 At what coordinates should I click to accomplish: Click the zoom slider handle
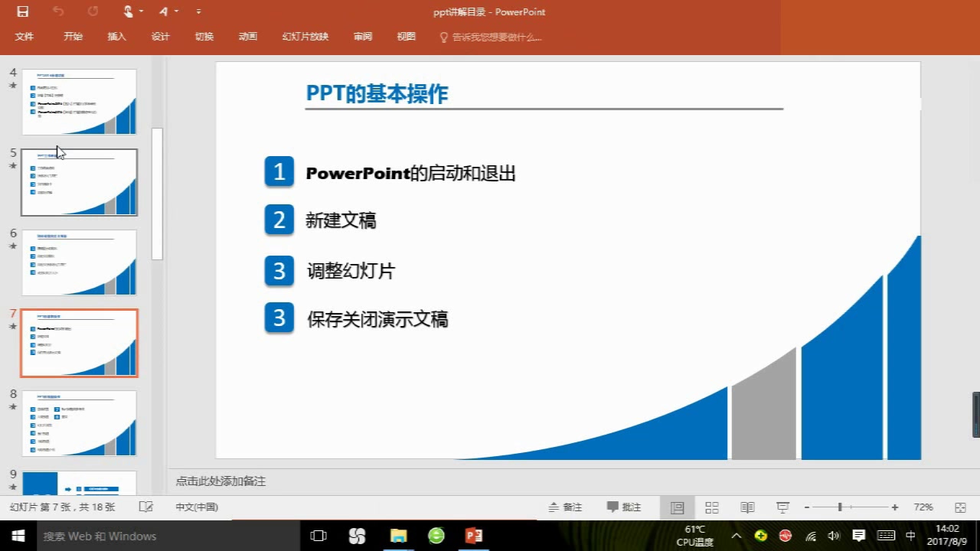pyautogui.click(x=840, y=507)
